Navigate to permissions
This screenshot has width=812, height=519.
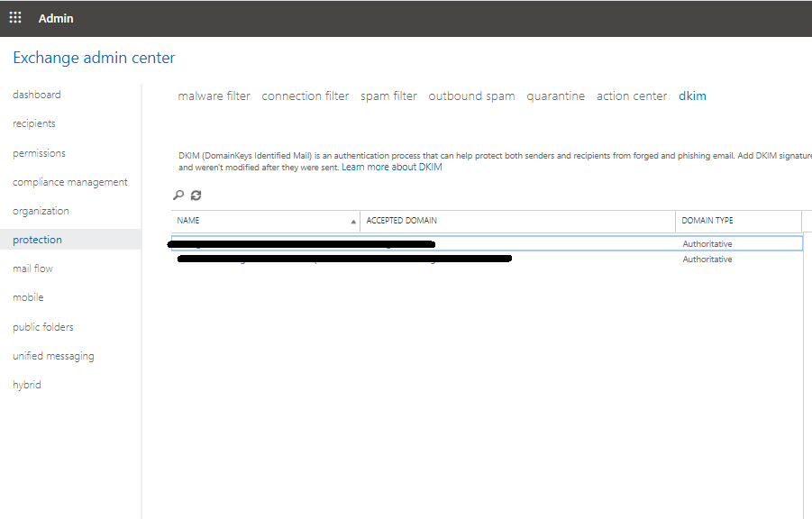[x=40, y=153]
